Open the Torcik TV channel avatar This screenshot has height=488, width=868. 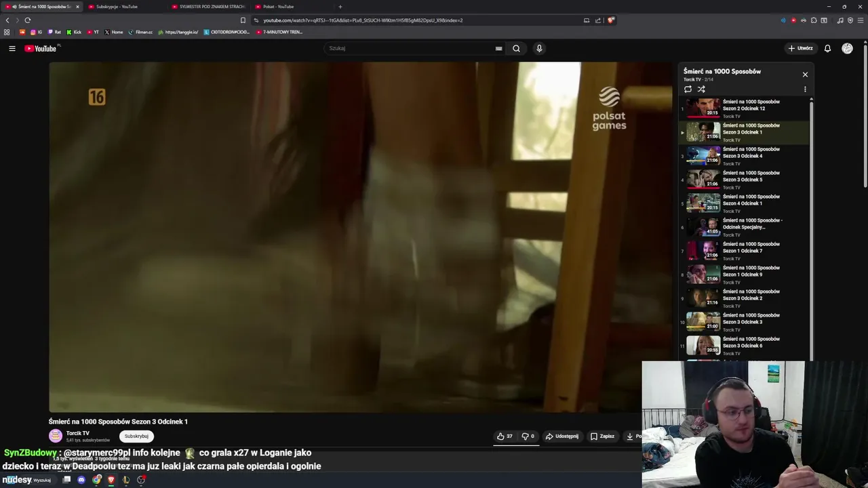(56, 436)
